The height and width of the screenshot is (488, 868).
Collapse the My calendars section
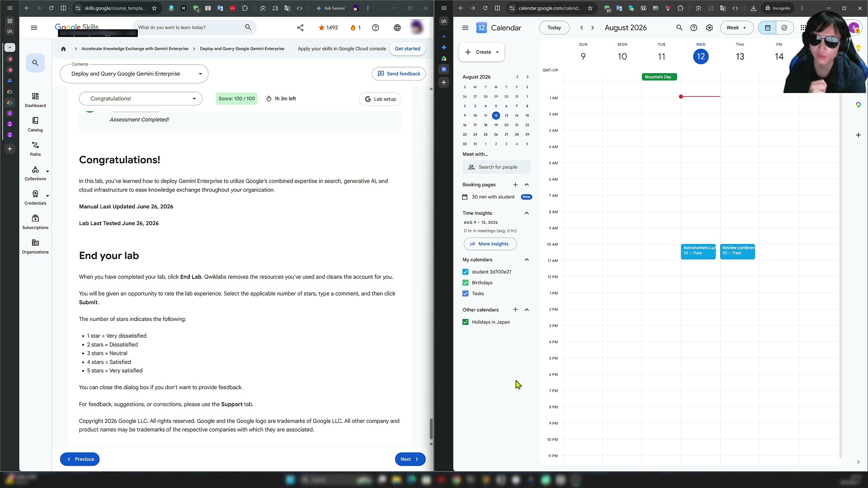[x=527, y=259]
